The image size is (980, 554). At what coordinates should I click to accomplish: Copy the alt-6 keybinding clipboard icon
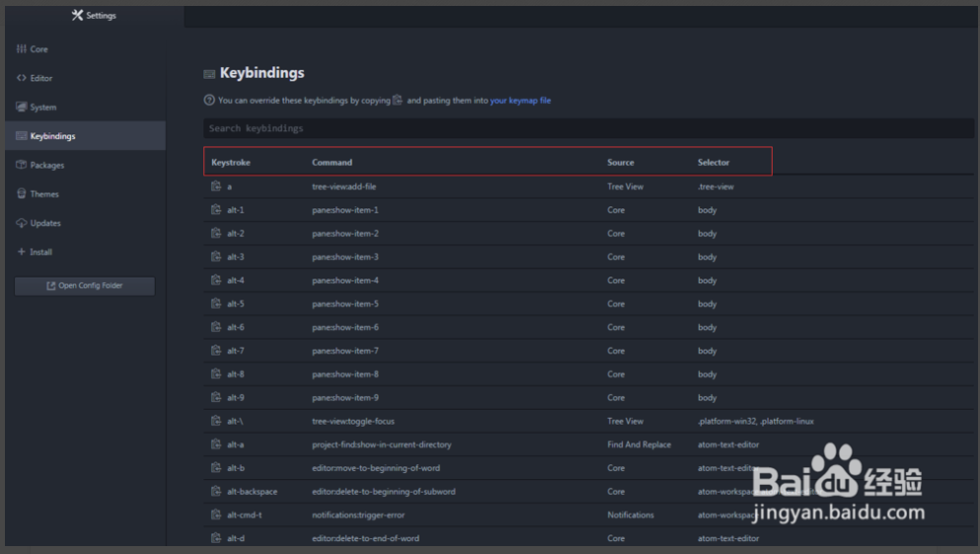click(215, 327)
